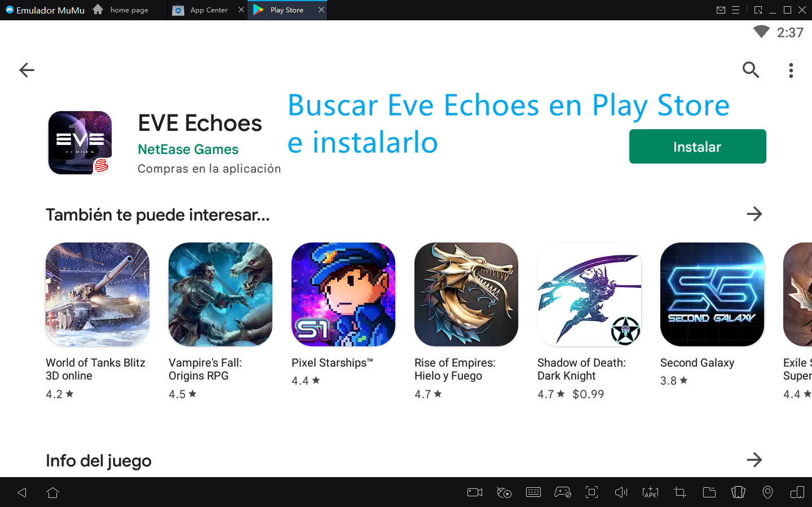Viewport: 812px width, 507px height.
Task: Open the keyboard mapping icon
Action: coord(533,492)
